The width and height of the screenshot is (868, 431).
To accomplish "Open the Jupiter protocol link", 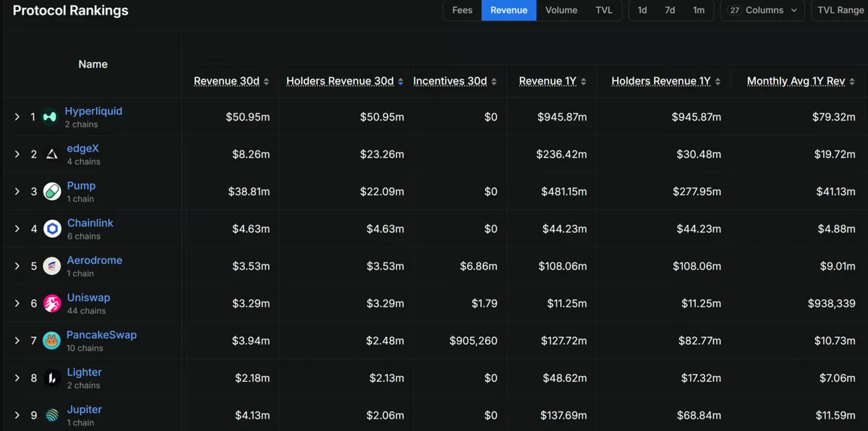I will tap(85, 409).
